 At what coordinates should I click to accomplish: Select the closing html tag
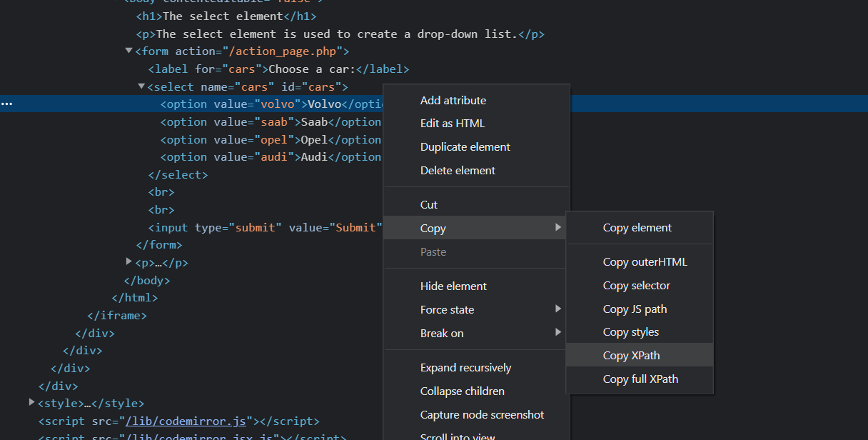(135, 298)
